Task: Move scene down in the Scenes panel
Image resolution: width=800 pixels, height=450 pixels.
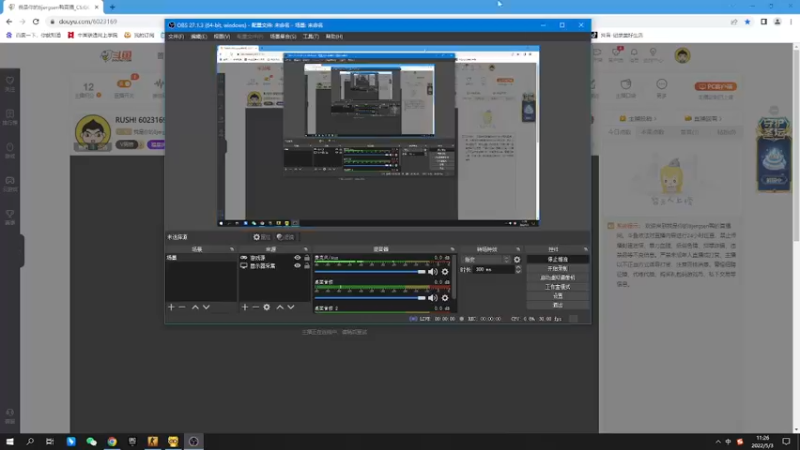Action: pyautogui.click(x=206, y=307)
